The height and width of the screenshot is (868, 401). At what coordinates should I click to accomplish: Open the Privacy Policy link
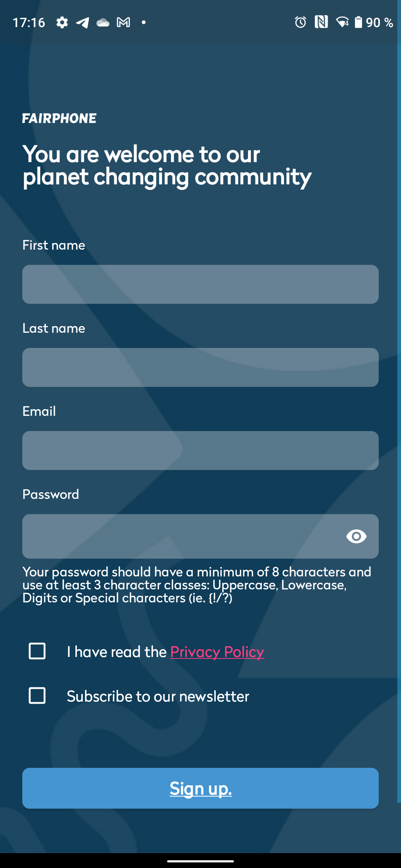(217, 652)
